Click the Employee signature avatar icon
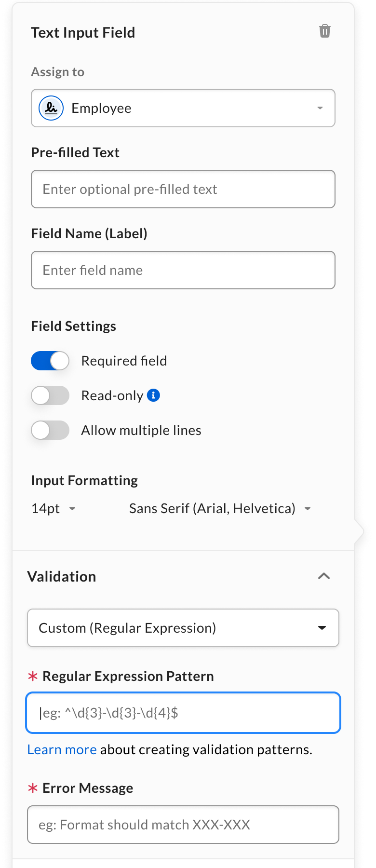Image resolution: width=376 pixels, height=868 pixels. point(51,108)
